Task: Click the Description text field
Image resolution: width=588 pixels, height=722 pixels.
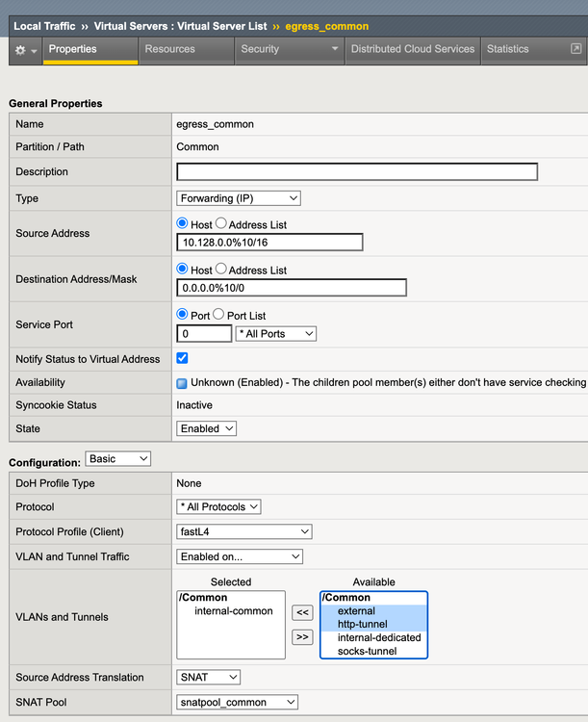Action: [x=356, y=172]
